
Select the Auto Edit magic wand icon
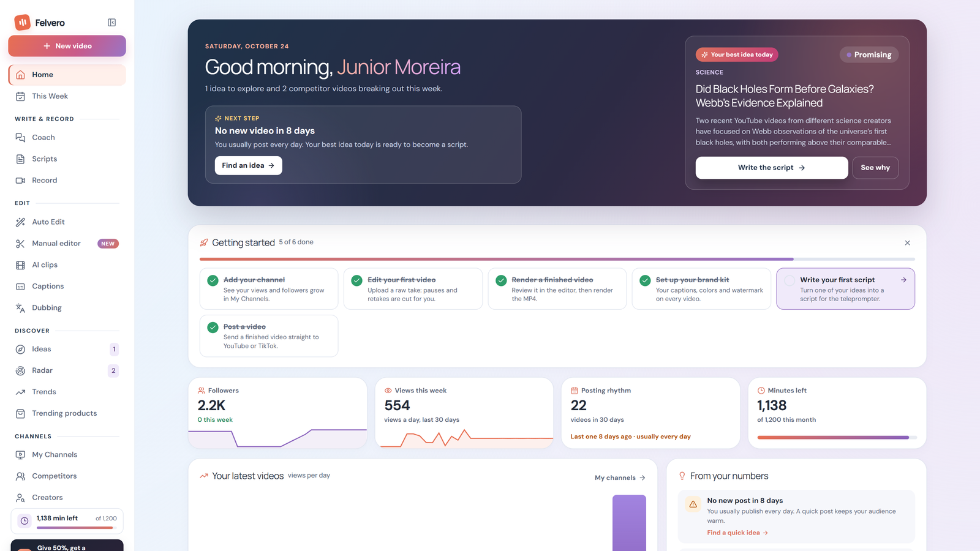tap(20, 222)
